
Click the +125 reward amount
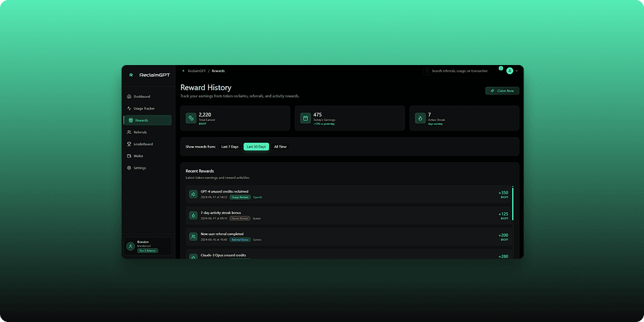coord(503,214)
